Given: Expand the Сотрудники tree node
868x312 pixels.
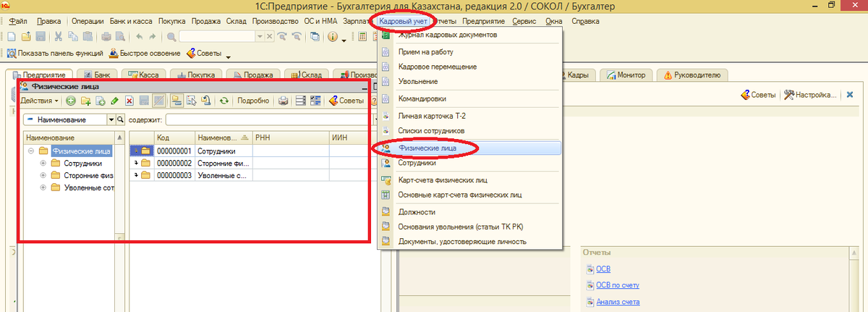Looking at the screenshot, I should (43, 164).
